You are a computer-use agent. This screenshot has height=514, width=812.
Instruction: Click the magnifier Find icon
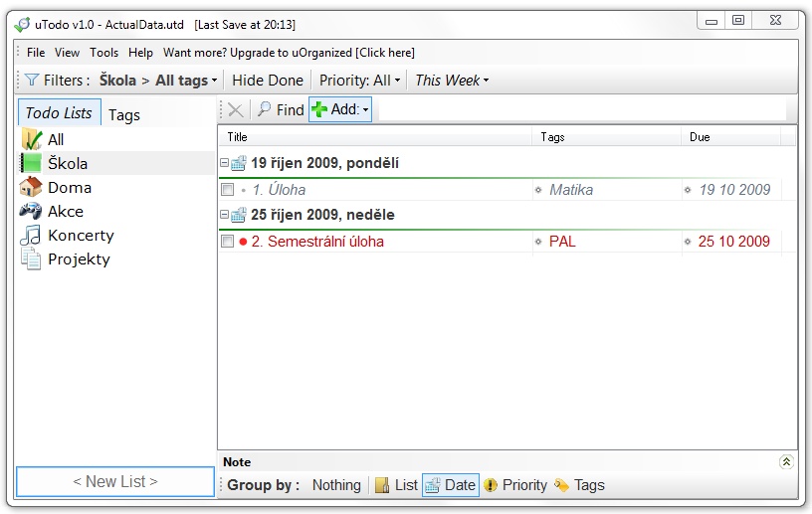click(x=264, y=108)
